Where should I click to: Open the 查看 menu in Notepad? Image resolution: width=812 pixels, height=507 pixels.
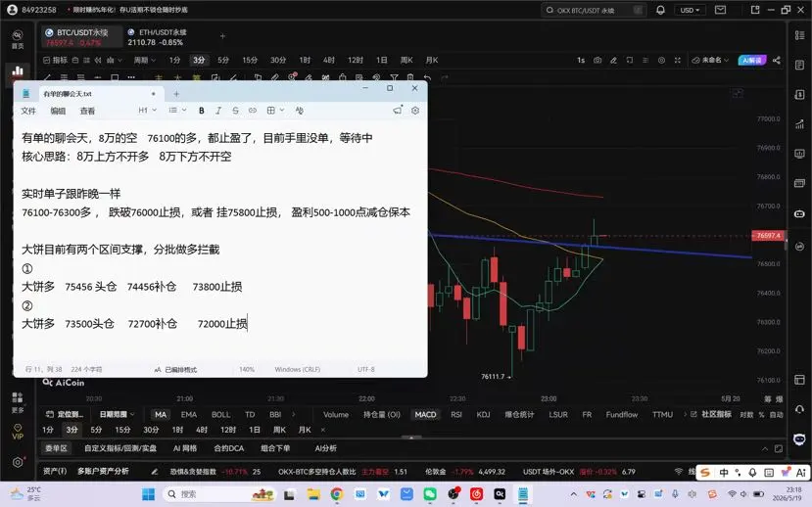(x=87, y=111)
